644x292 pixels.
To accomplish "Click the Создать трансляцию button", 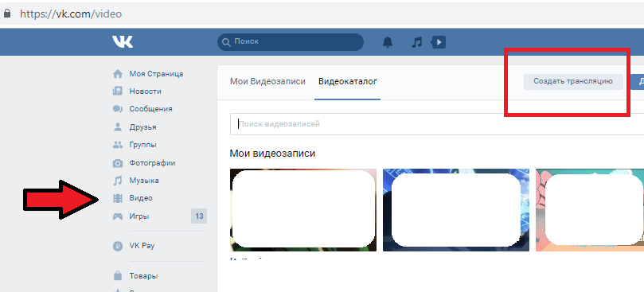I will [573, 81].
